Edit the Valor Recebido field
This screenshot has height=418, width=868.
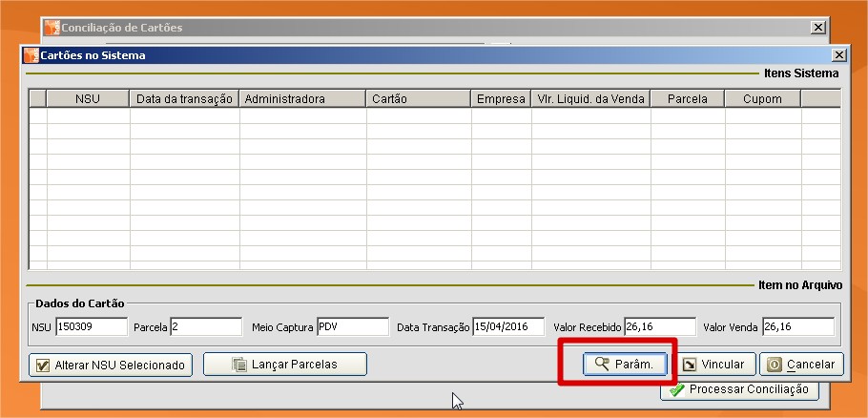coord(659,327)
